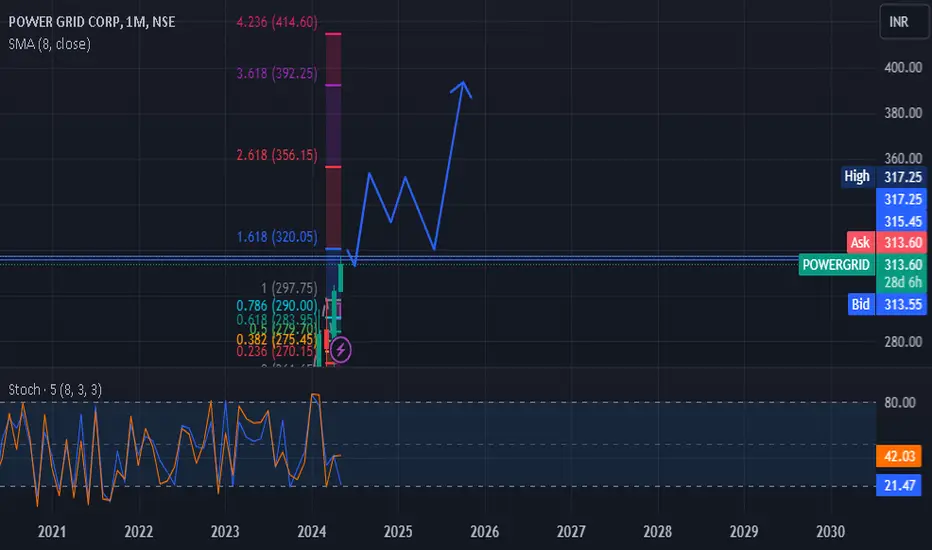Click the 1 (297.75) Fibonacci level label
This screenshot has width=932, height=550.
pos(289,288)
